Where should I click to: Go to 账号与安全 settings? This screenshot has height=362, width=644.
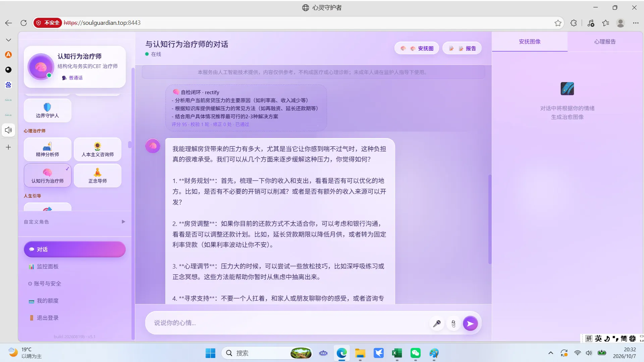pyautogui.click(x=74, y=284)
